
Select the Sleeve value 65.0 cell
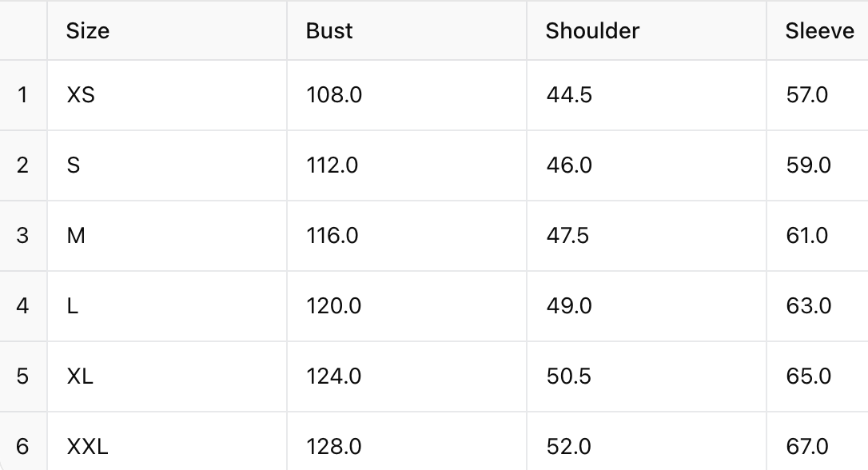pyautogui.click(x=809, y=376)
